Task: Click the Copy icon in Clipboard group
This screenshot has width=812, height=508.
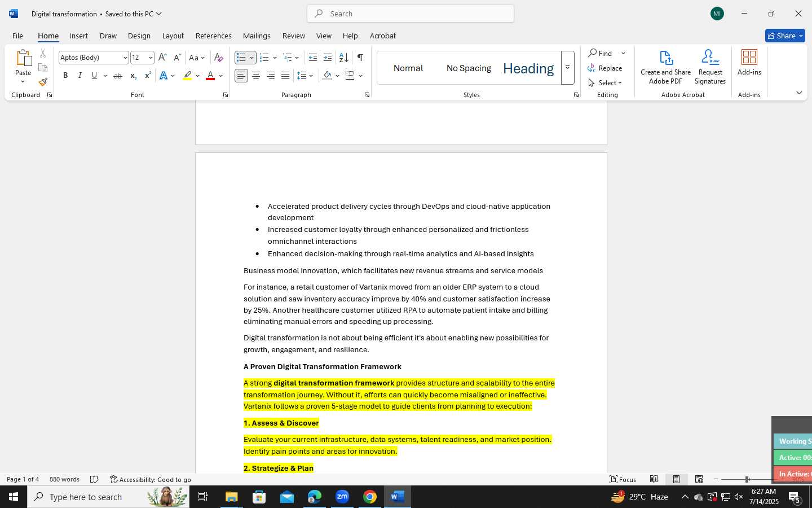Action: pos(43,68)
